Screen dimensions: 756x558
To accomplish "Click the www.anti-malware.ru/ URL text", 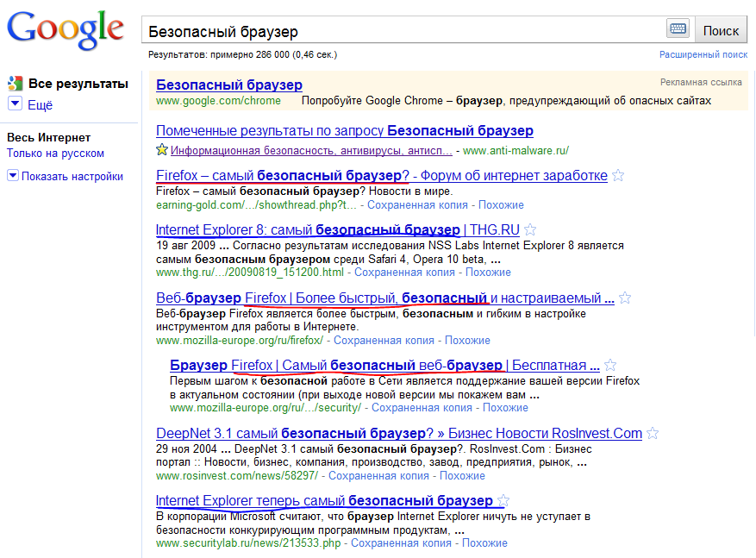I will click(515, 150).
